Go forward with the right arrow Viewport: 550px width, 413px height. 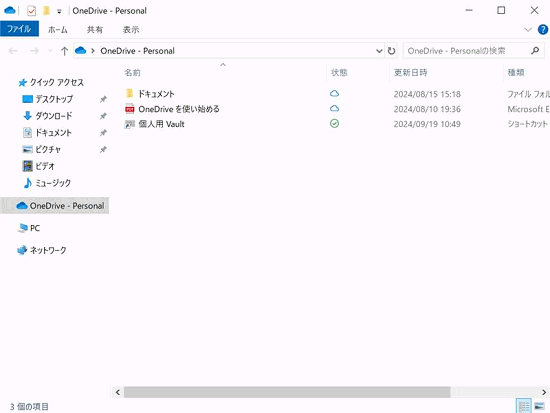tap(34, 51)
